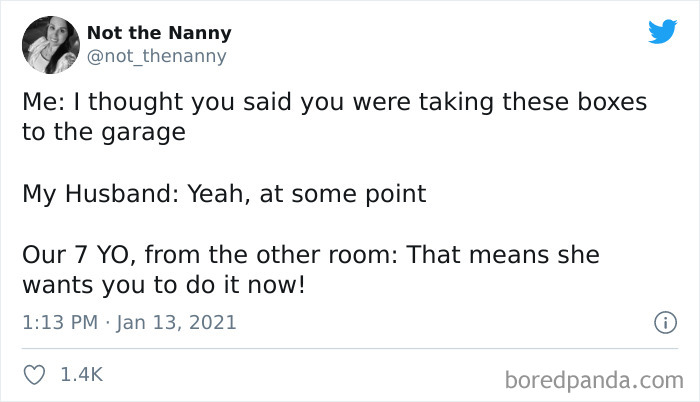Click the word "boxes" in the tweet
Screen dimensions: 700x402
[x=612, y=102]
